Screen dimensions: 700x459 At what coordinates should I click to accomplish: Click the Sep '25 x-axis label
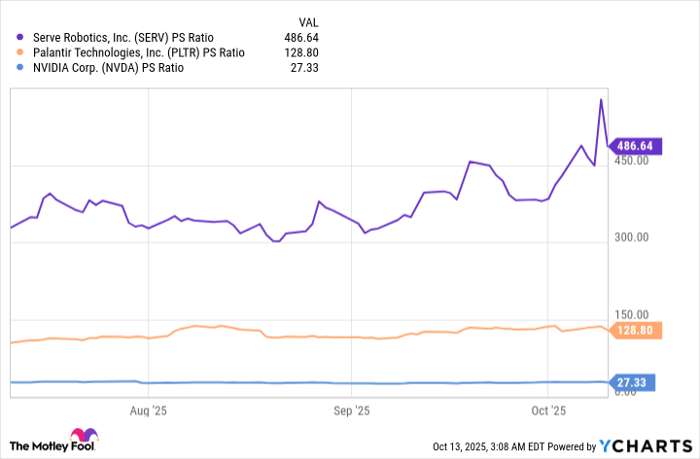click(x=351, y=410)
